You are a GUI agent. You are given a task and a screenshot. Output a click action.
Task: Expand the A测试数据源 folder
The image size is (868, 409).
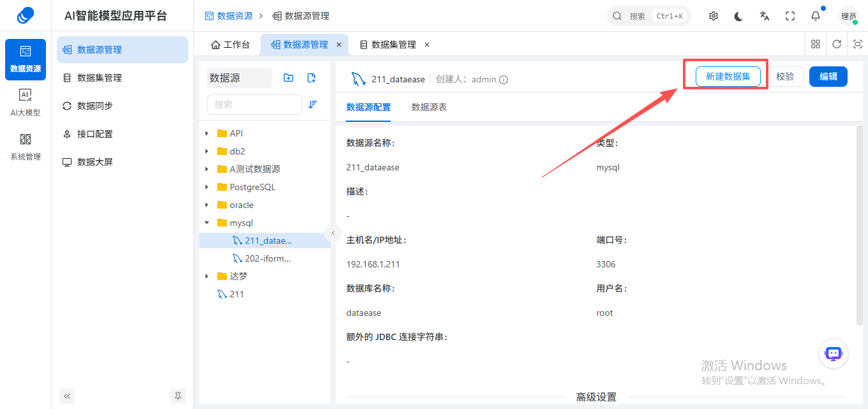pyautogui.click(x=207, y=169)
